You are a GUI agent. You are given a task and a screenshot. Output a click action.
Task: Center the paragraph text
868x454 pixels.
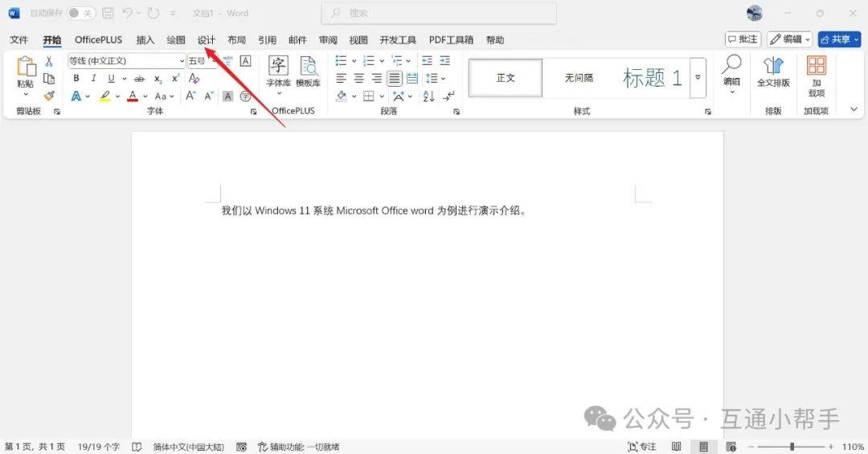click(x=358, y=78)
